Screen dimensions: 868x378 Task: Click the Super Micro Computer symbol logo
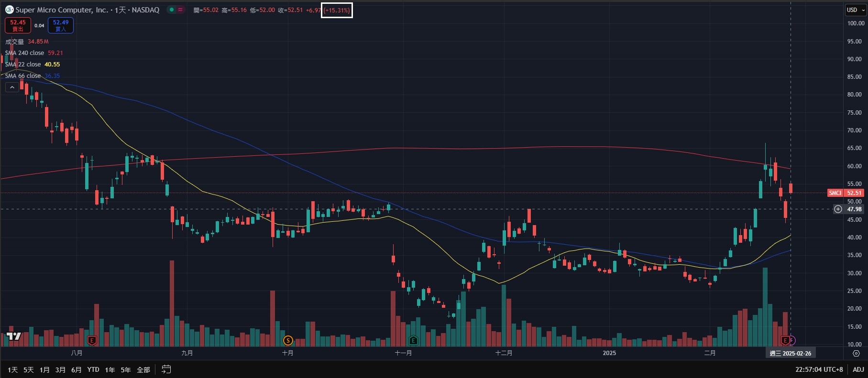click(x=9, y=10)
